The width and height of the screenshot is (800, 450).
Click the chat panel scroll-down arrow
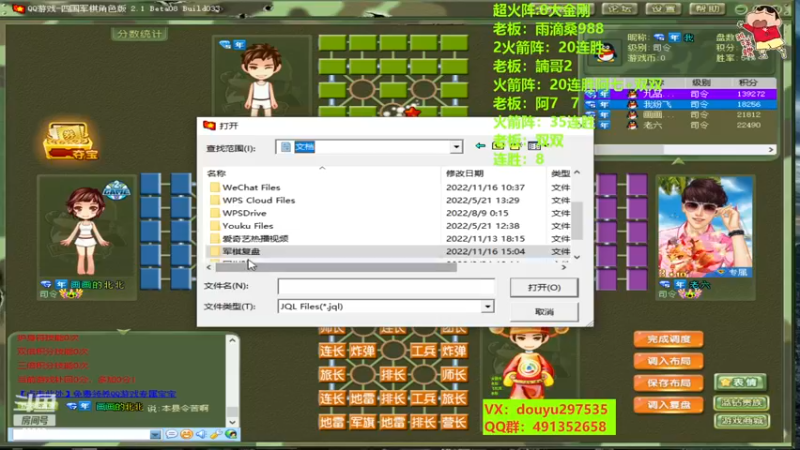[232, 422]
